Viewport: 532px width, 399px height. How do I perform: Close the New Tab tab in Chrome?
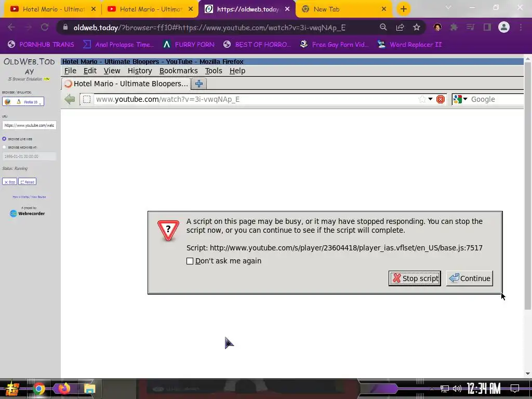point(384,9)
